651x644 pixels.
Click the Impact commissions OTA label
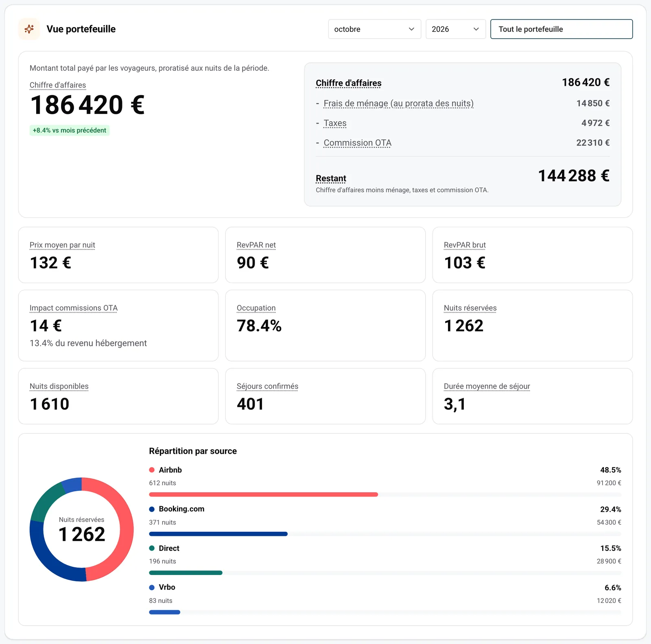pos(74,308)
